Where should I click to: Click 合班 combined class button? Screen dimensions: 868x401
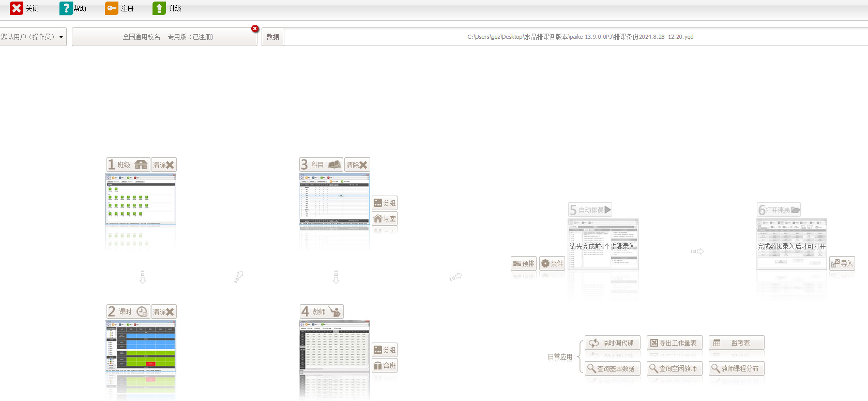[x=384, y=365]
